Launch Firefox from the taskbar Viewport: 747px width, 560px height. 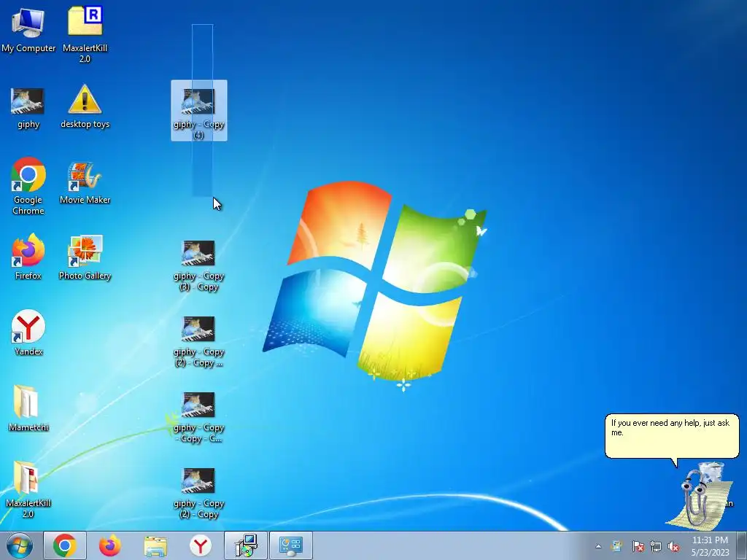(x=110, y=545)
